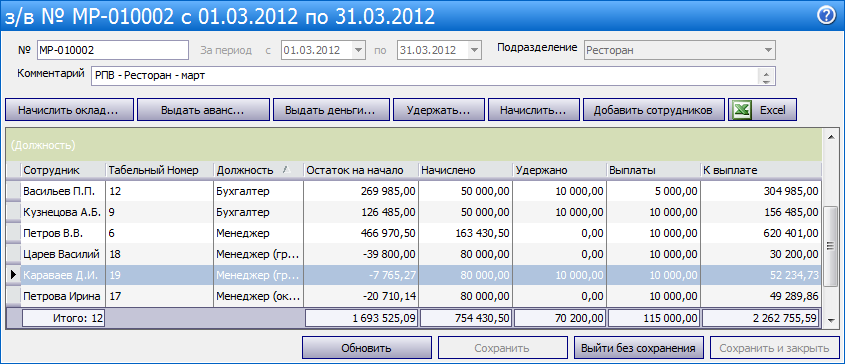Sort by the Выплаты column header

[653, 170]
